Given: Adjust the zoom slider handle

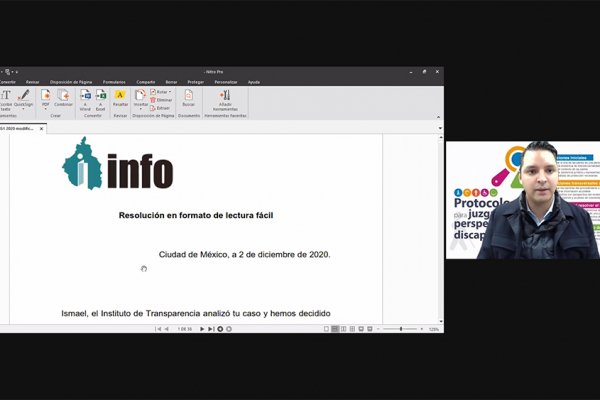Looking at the screenshot, I should 401,329.
